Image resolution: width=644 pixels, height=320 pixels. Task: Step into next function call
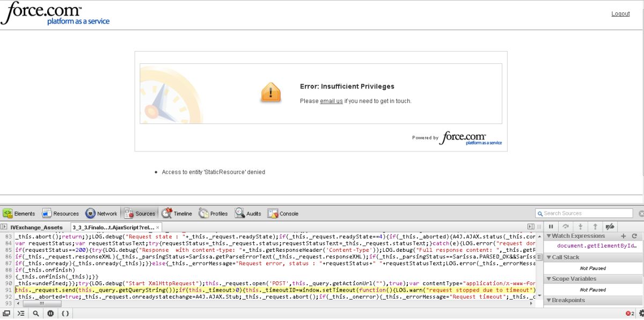coord(580,227)
